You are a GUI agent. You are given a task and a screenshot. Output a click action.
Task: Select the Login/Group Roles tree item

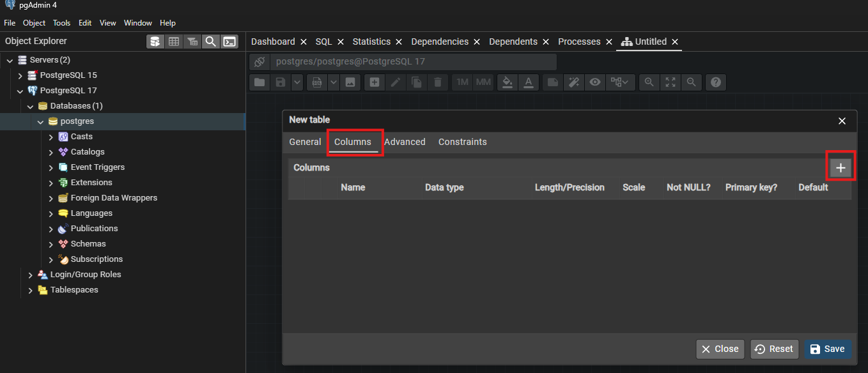pos(86,275)
